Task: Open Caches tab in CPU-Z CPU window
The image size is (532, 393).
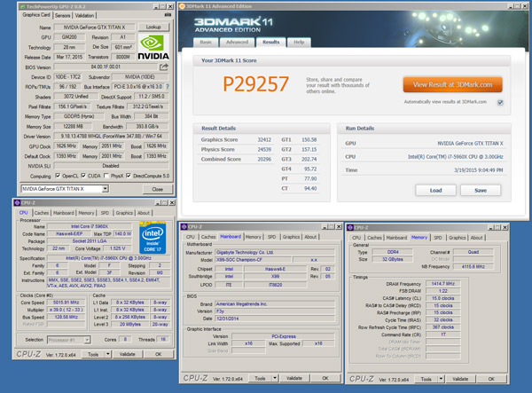Action: pyautogui.click(x=42, y=213)
